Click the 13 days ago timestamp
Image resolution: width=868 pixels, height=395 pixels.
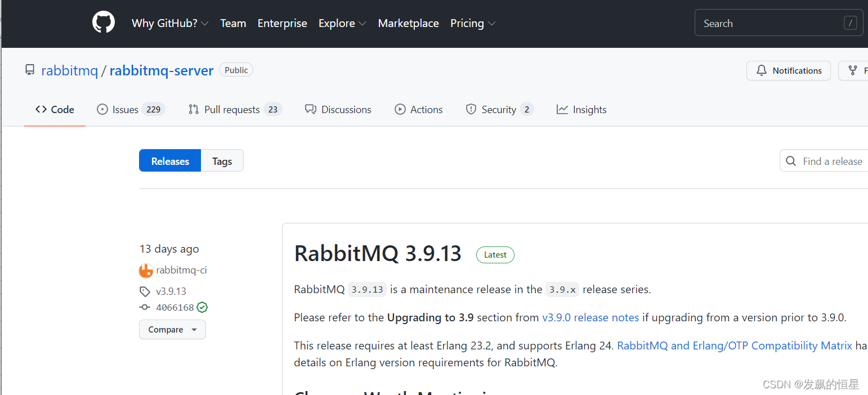click(x=169, y=249)
